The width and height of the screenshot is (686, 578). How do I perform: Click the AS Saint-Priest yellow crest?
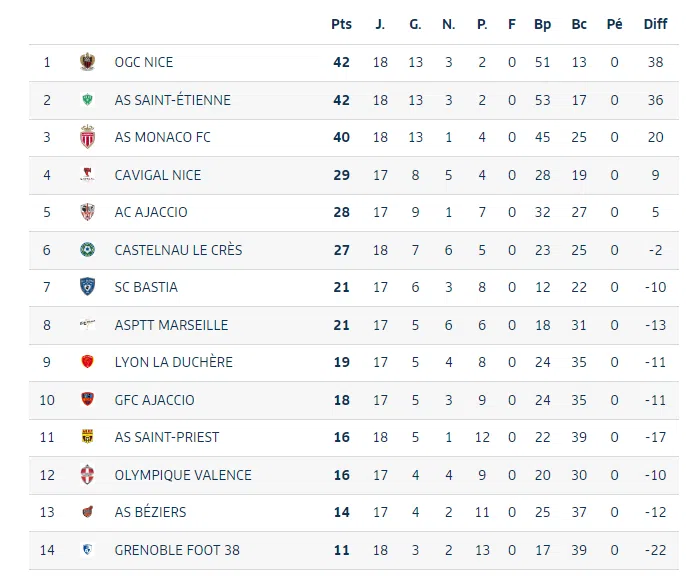tap(88, 437)
